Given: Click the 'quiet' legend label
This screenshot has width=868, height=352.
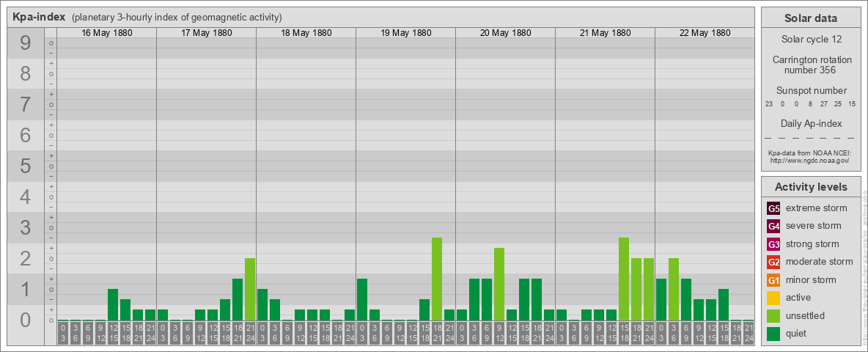Looking at the screenshot, I should click(797, 333).
